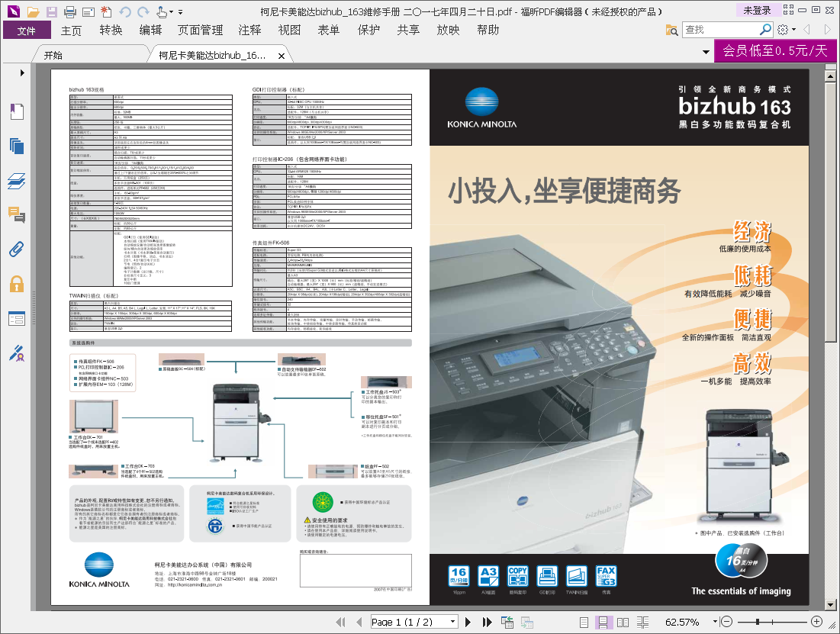Viewport: 840px width, 634px height.
Task: Toggle full screen mode icon
Action: 789,10
